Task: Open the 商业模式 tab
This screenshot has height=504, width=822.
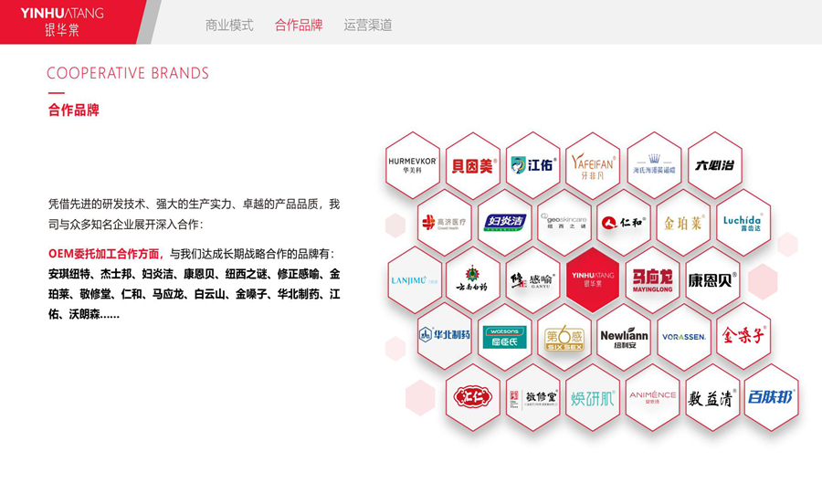Action: (229, 25)
